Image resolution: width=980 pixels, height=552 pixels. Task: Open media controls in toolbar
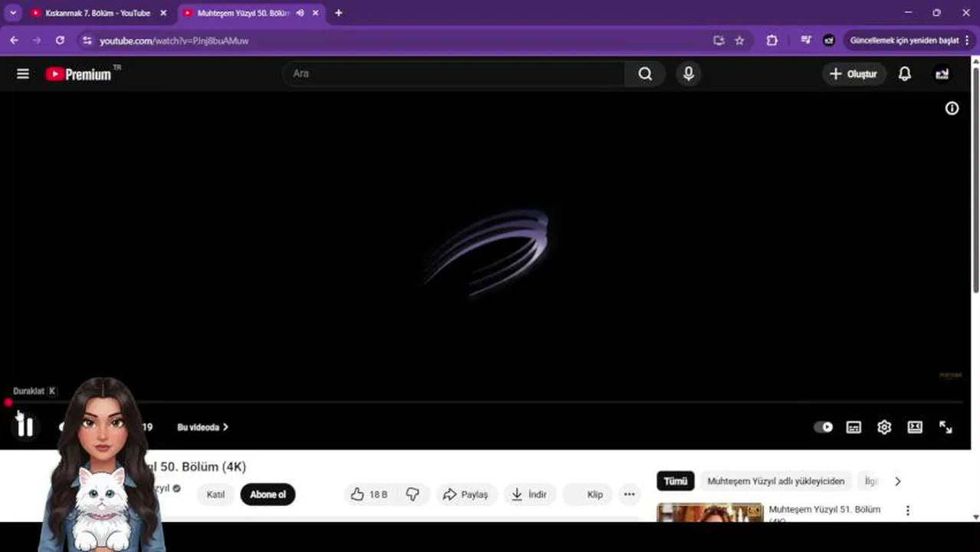coord(806,41)
